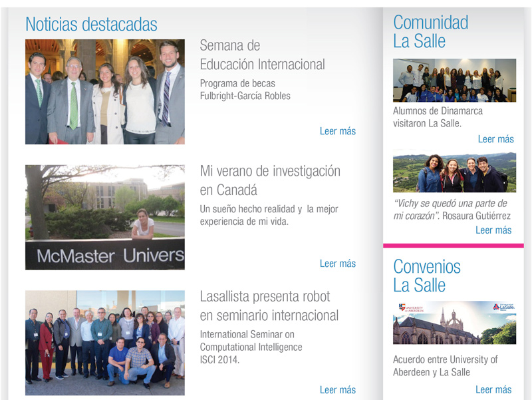Follow Leer más for the robot seminar article
The width and height of the screenshot is (532, 400).
[338, 390]
